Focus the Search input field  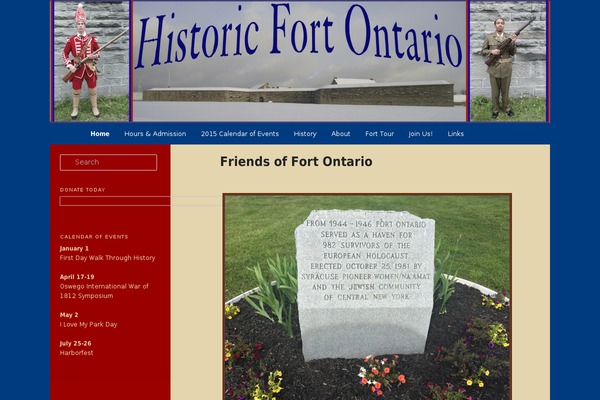pyautogui.click(x=108, y=162)
